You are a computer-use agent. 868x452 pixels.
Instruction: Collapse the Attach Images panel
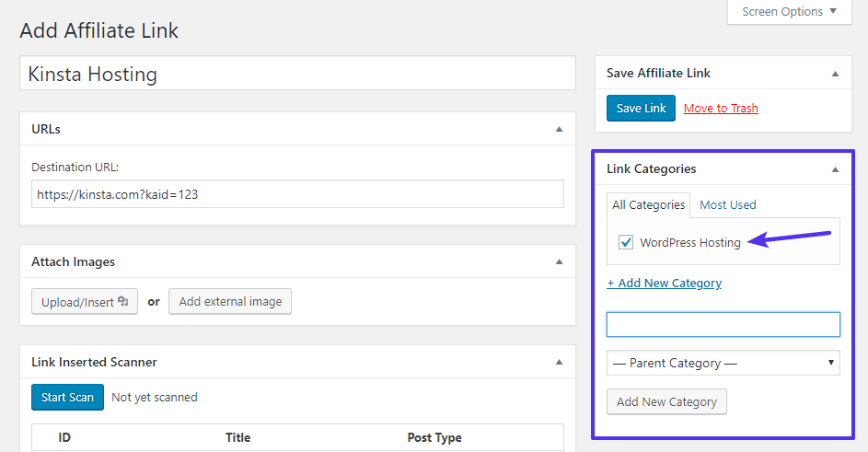point(559,262)
